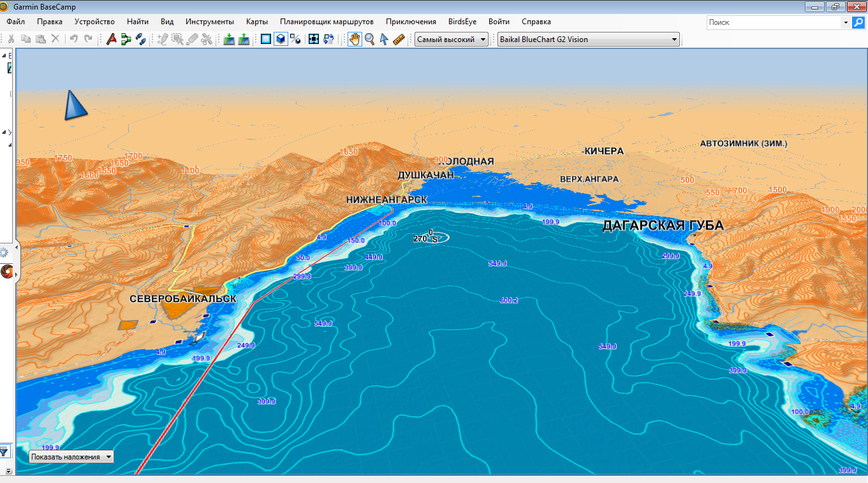Select the Insert pencil tool icon
This screenshot has height=483, width=868.
coord(163,39)
